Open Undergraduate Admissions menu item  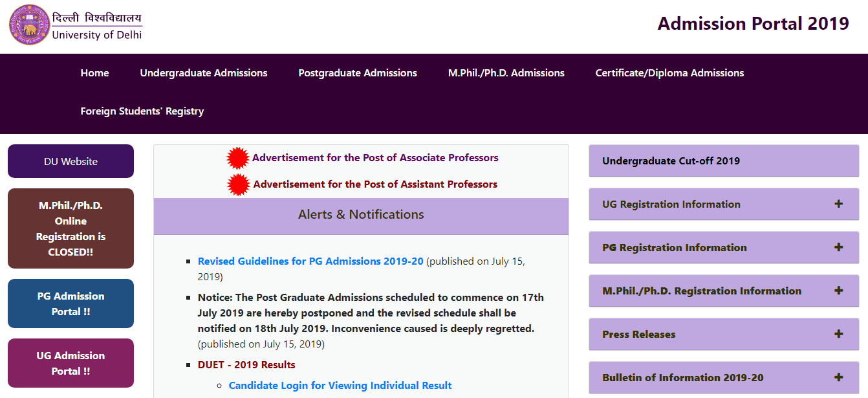[204, 73]
